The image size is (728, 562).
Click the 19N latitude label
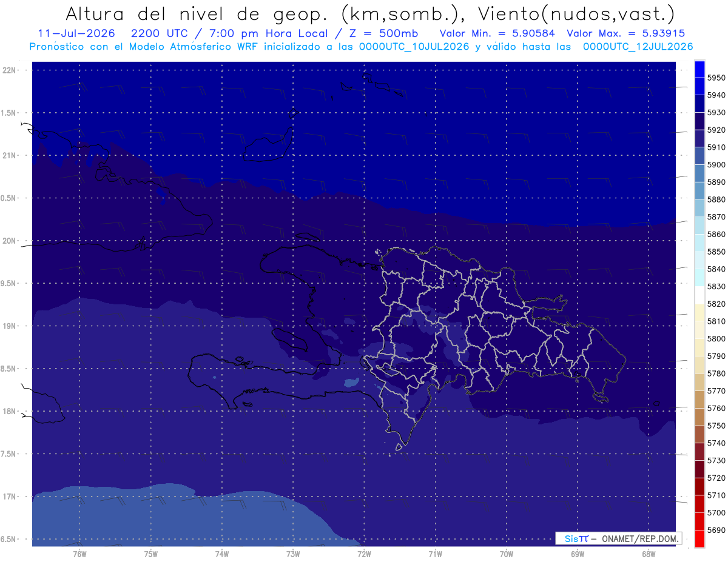(9, 326)
